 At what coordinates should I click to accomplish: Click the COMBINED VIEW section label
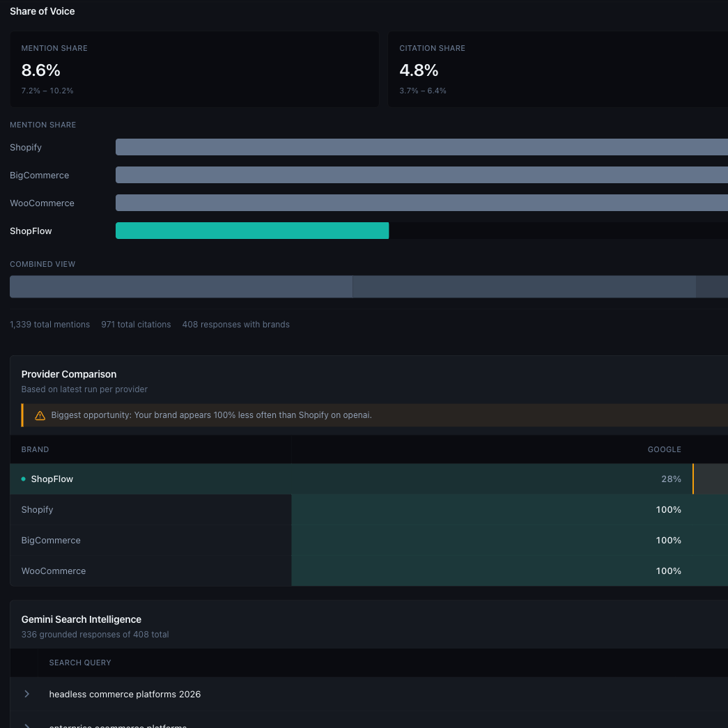[x=42, y=264]
